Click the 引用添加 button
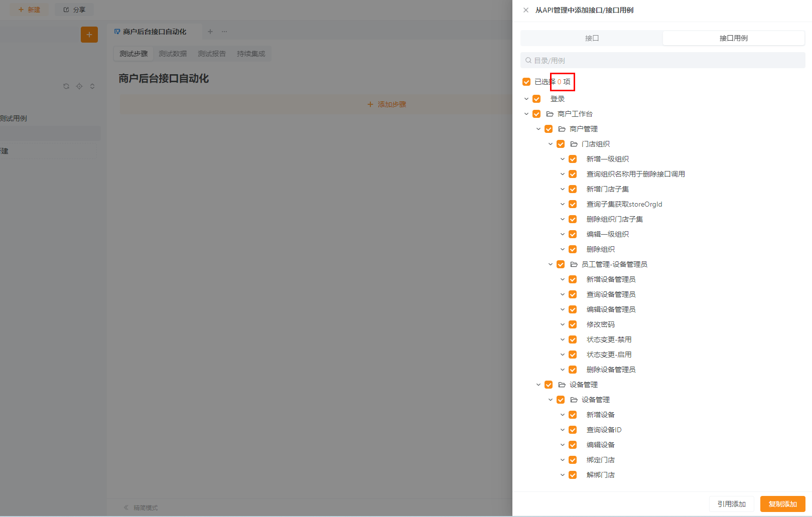This screenshot has height=517, width=812. 732,504
